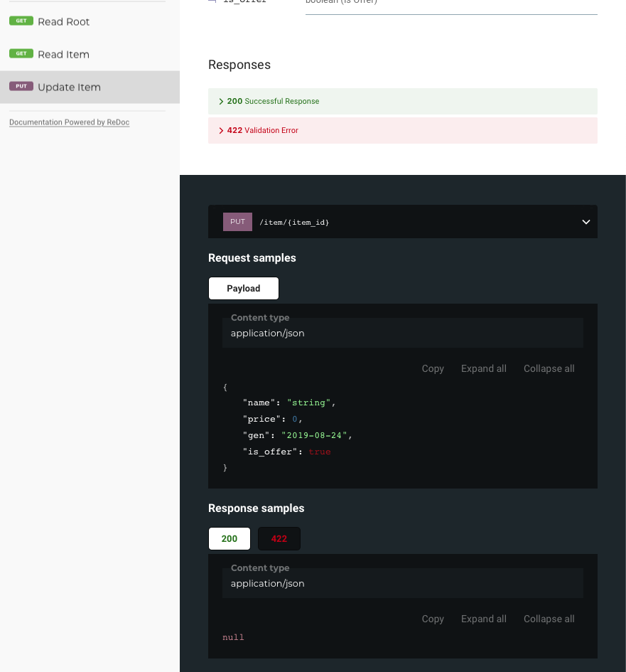
Task: Expand the 422 Validation Error section
Action: point(402,130)
